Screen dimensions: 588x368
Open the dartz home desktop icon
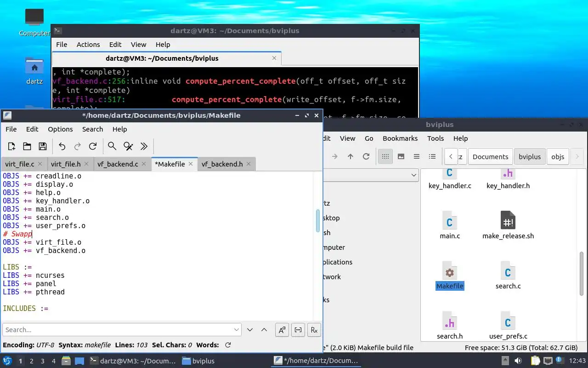[34, 71]
